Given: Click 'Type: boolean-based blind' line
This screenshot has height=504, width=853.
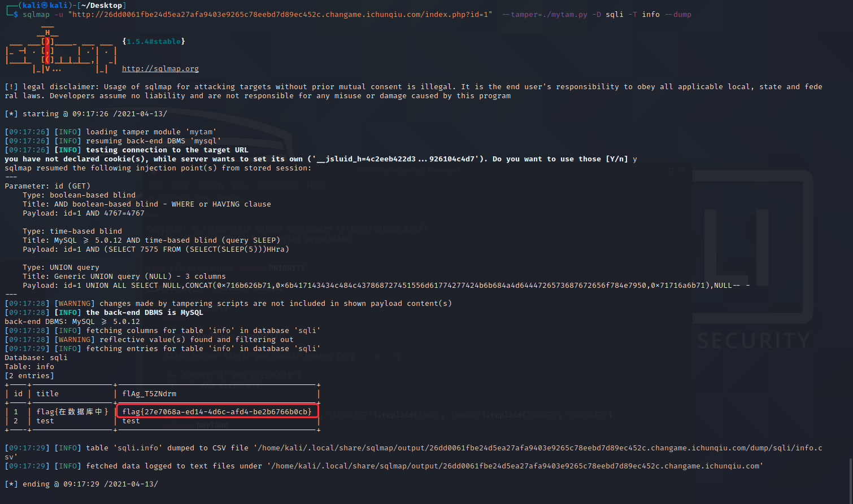Looking at the screenshot, I should tap(79, 195).
